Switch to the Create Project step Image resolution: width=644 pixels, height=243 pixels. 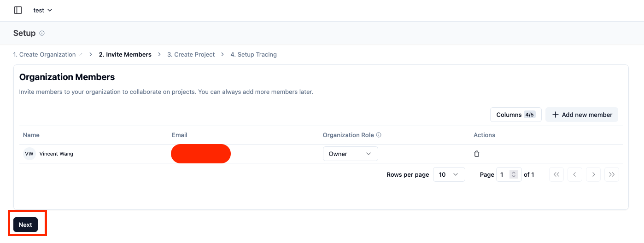coord(191,54)
